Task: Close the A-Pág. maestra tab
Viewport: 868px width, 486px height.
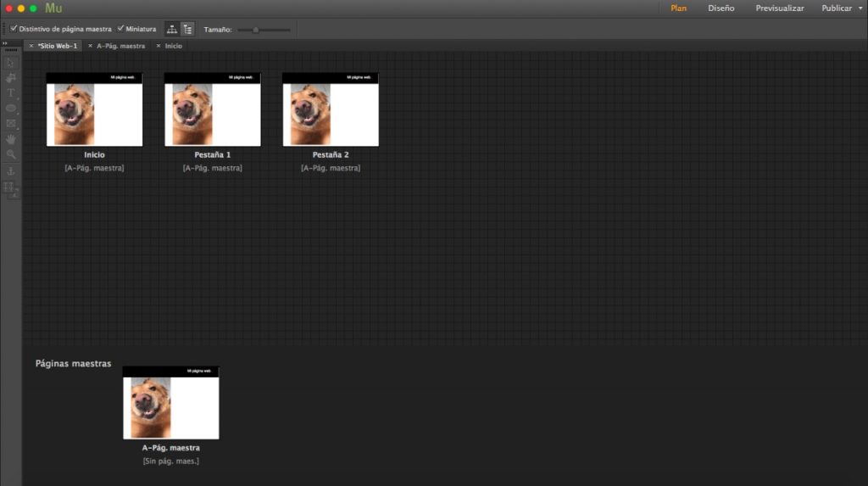Action: (90, 46)
